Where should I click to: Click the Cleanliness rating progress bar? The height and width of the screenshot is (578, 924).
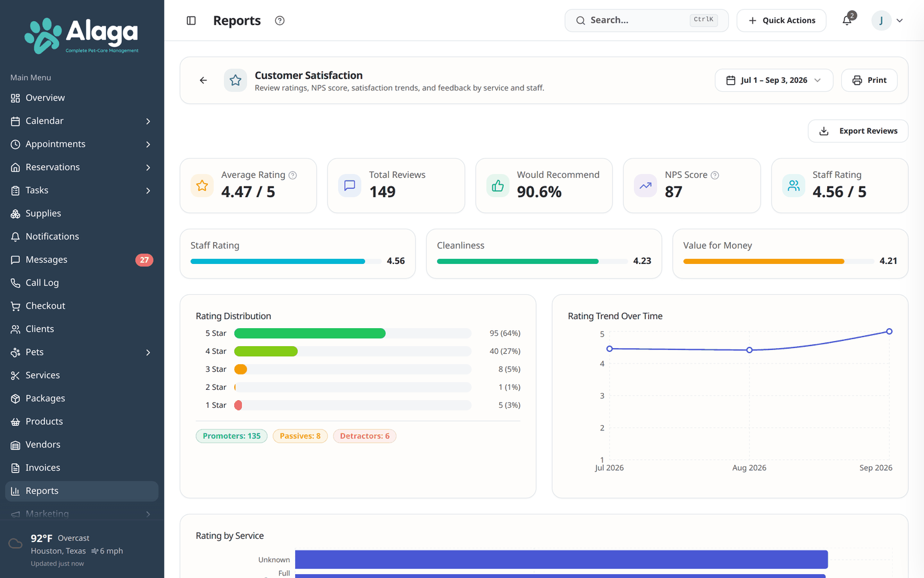point(533,261)
